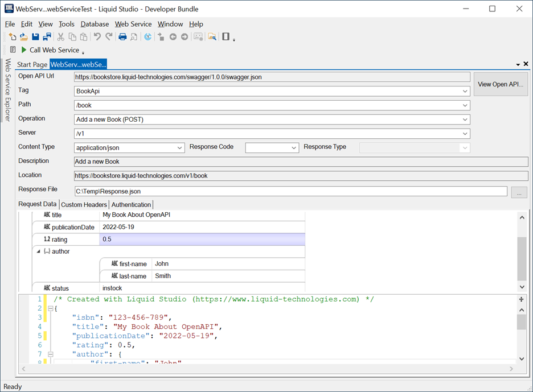The image size is (533, 392).
Task: Open the Response Code dropdown
Action: pos(294,148)
